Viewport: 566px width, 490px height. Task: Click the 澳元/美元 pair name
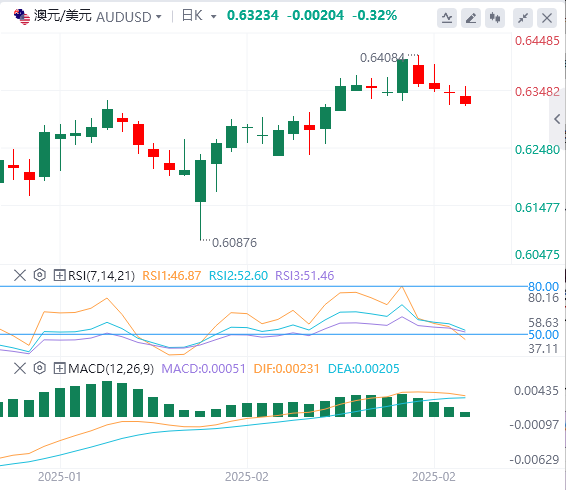63,16
